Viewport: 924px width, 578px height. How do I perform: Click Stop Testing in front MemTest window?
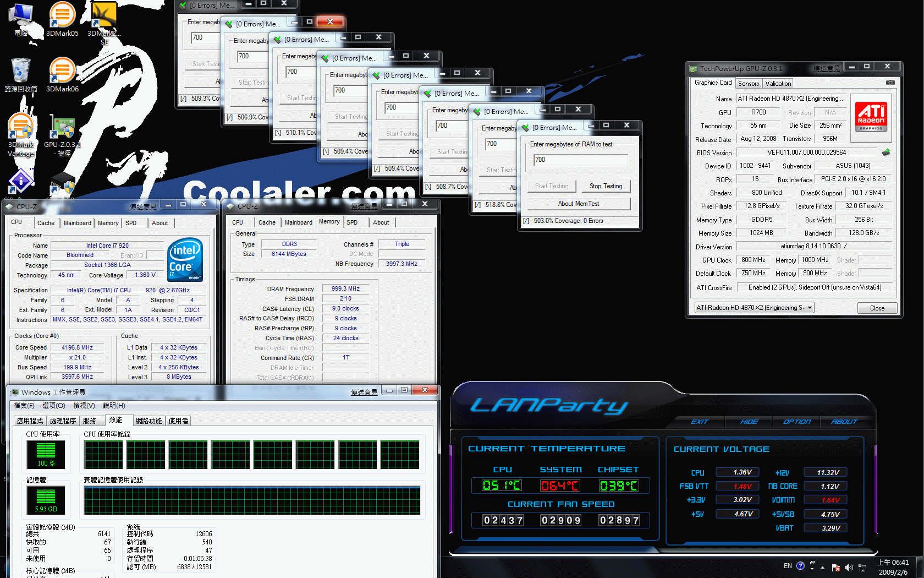click(606, 186)
